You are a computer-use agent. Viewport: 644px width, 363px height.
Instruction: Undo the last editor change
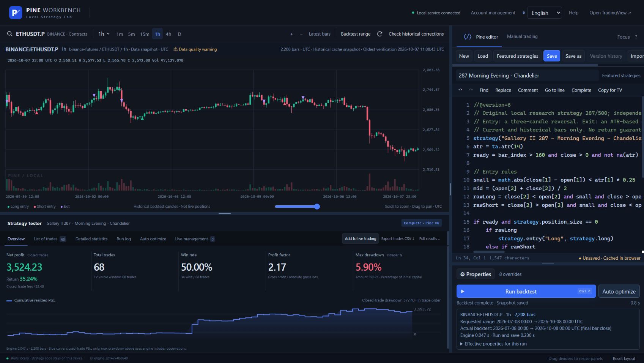[460, 90]
